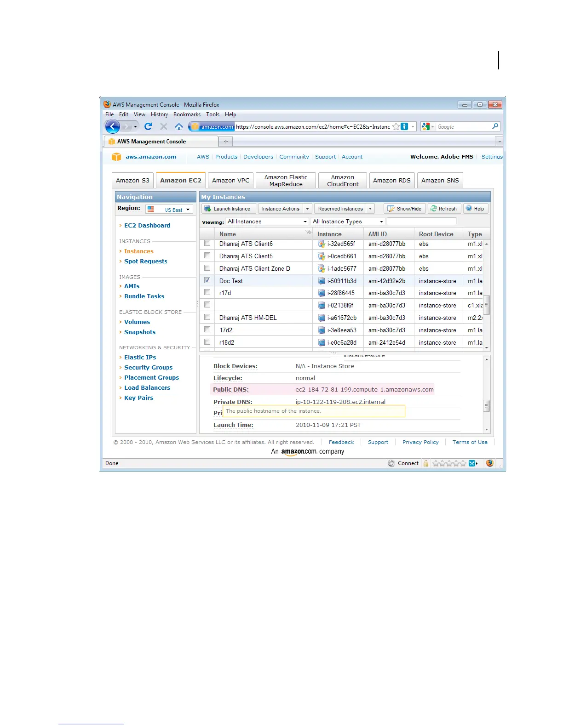
Task: Reload the page with the refresh icon
Action: (x=148, y=126)
